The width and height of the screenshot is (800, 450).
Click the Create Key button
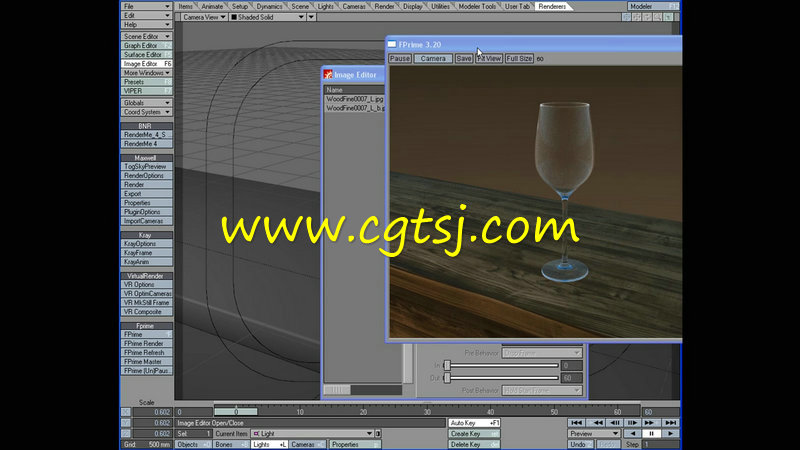[474, 434]
